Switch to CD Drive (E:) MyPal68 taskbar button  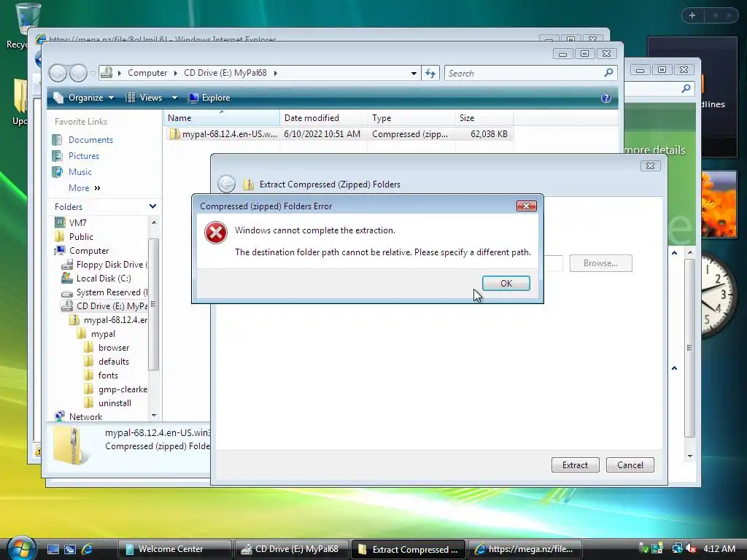[291, 549]
